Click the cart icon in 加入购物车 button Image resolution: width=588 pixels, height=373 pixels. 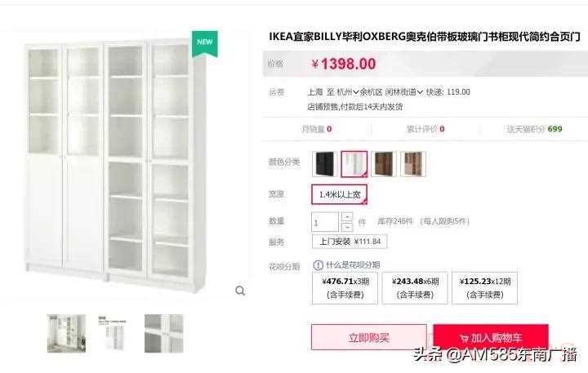[464, 339]
